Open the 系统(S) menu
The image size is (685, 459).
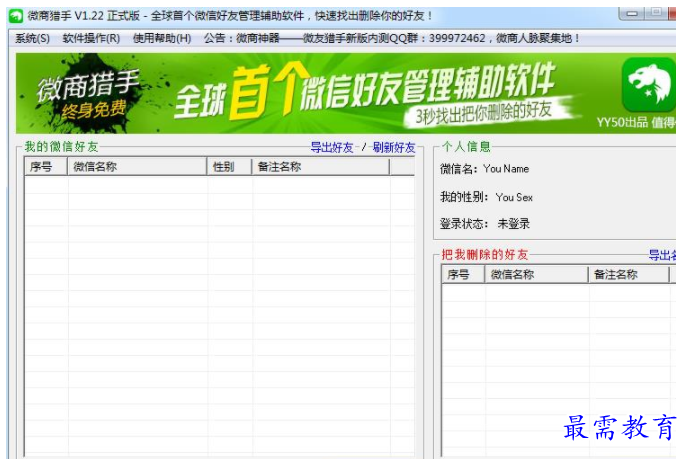(32, 38)
